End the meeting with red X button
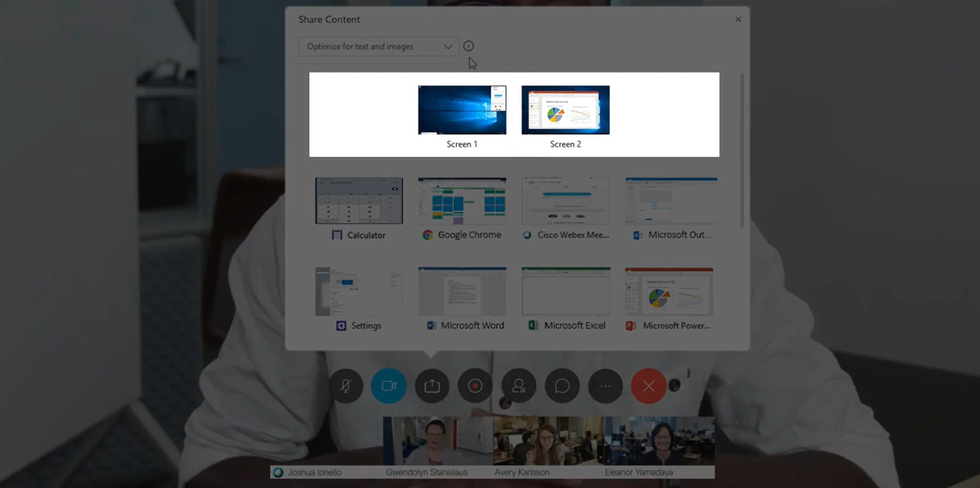 [x=648, y=386]
